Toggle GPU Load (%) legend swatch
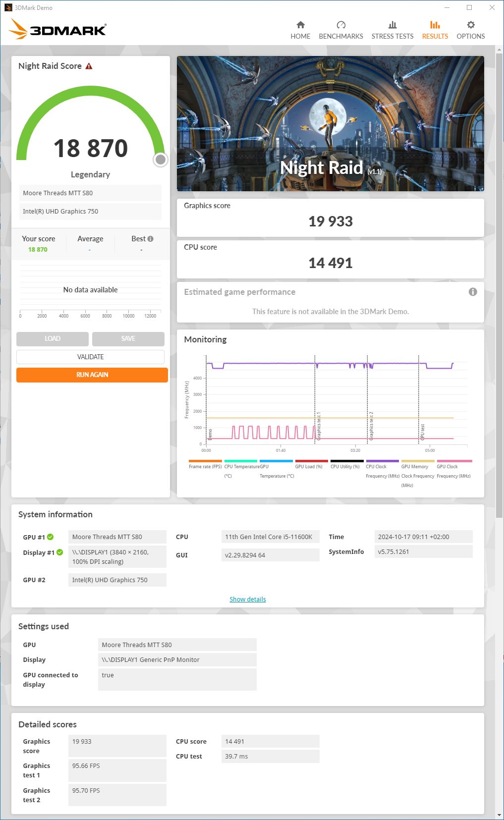The width and height of the screenshot is (504, 820). (x=312, y=461)
